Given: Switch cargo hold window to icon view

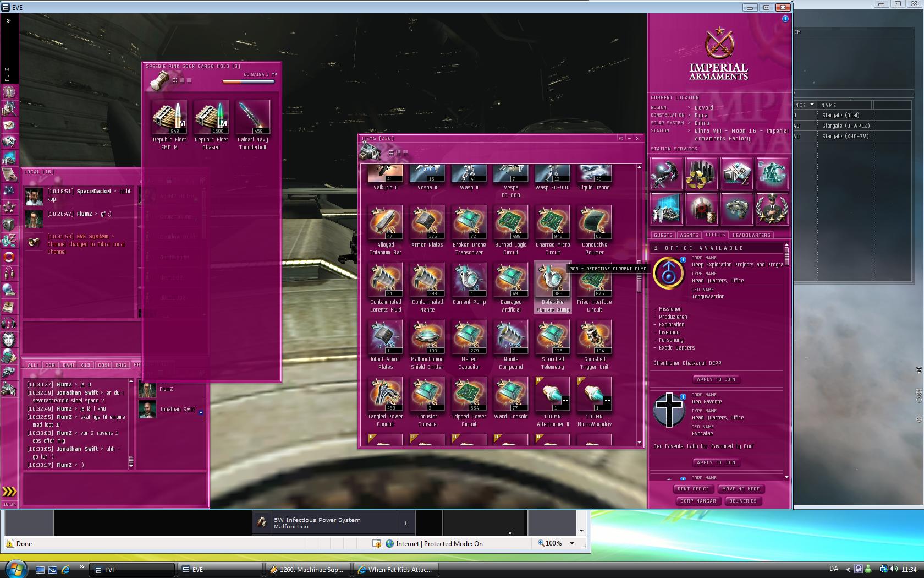Looking at the screenshot, I should pyautogui.click(x=175, y=81).
